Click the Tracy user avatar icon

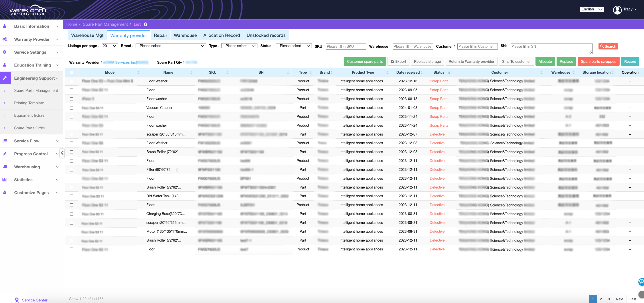[x=617, y=10]
